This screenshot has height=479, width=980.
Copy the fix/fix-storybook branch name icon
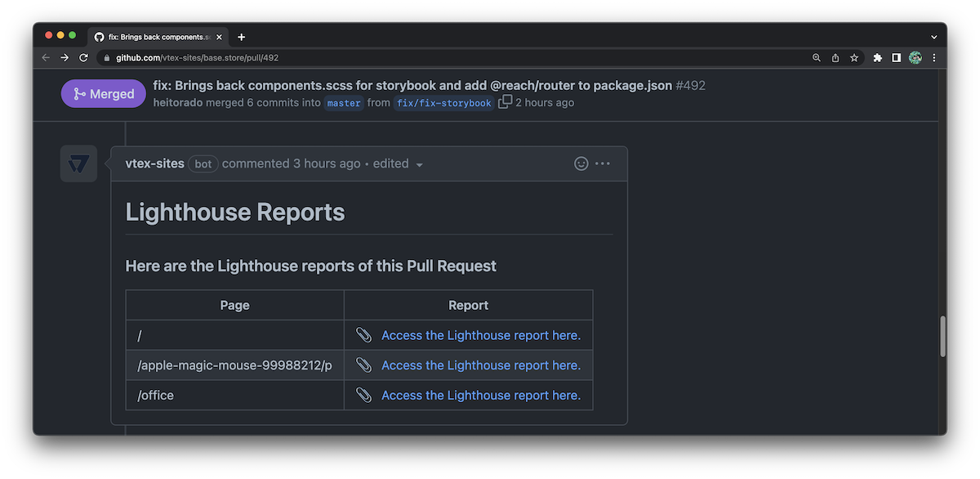(x=506, y=102)
